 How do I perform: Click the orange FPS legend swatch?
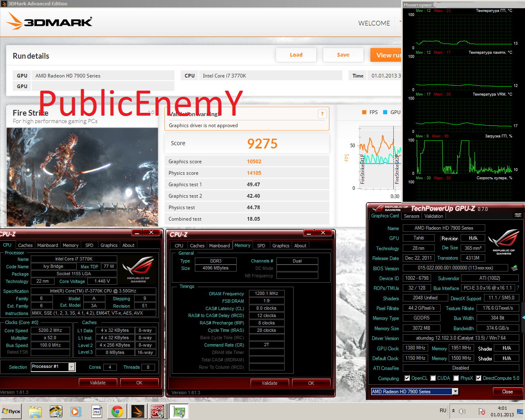pos(364,112)
